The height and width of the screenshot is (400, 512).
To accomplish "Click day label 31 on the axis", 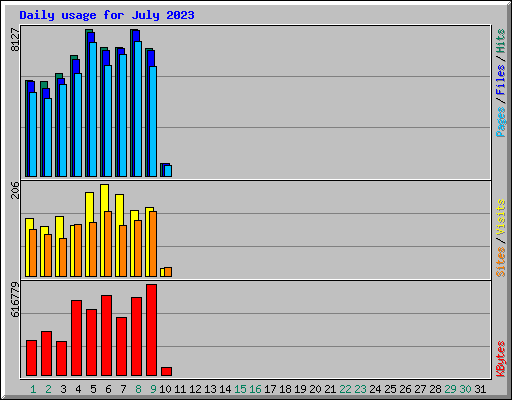I will point(480,389).
